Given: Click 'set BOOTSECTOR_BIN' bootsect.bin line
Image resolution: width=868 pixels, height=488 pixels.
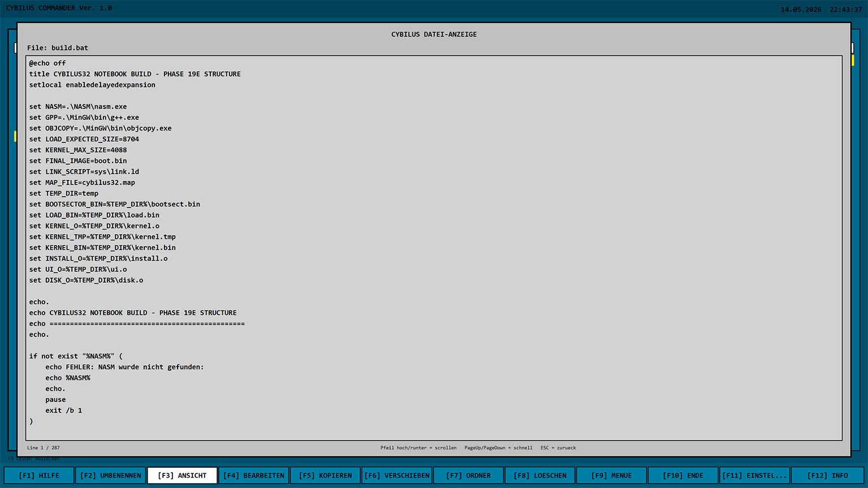Looking at the screenshot, I should click(114, 204).
